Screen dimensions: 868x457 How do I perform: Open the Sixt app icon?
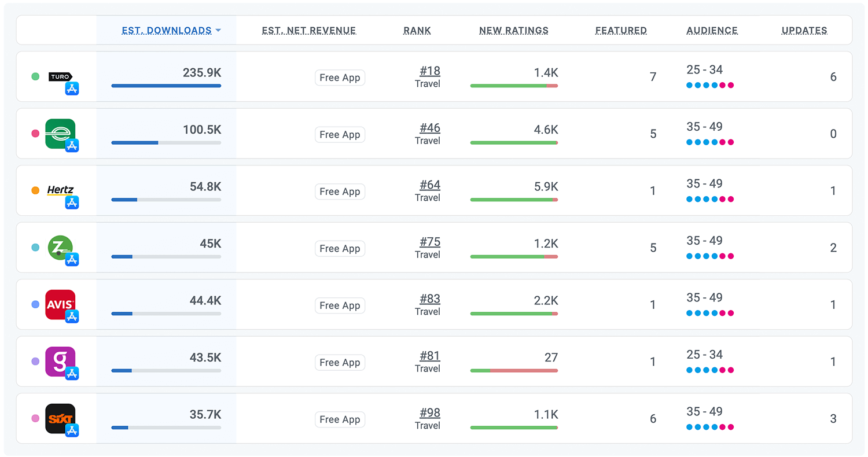pyautogui.click(x=60, y=418)
